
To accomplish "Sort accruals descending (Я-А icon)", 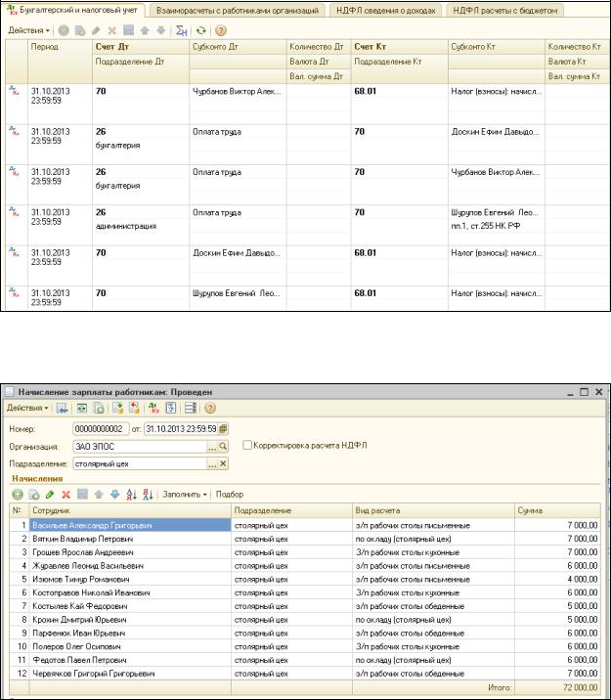I will pos(149,495).
